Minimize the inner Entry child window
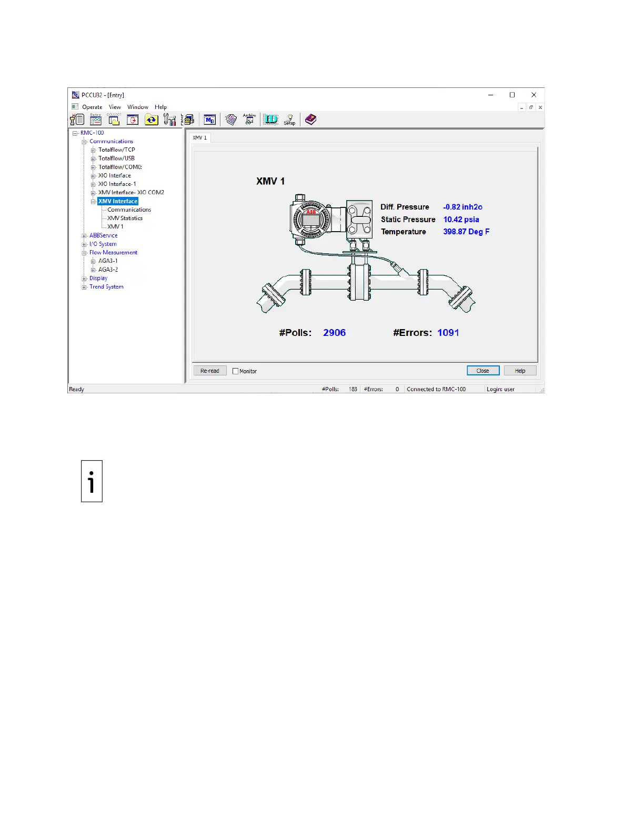644x834 pixels. click(x=521, y=107)
